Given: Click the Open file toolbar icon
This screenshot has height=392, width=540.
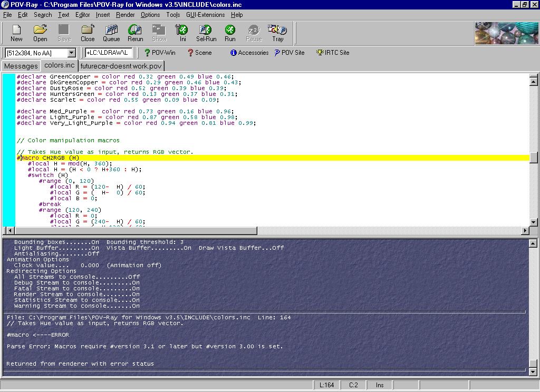Looking at the screenshot, I should click(40, 33).
